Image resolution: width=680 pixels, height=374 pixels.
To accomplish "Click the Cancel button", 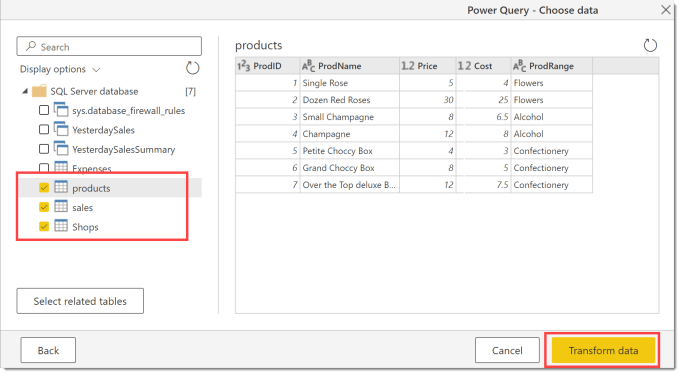I will [x=507, y=350].
